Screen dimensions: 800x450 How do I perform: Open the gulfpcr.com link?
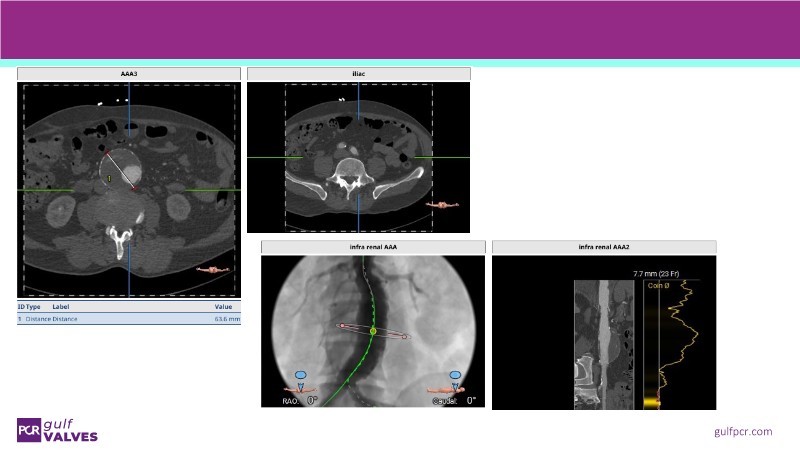point(743,431)
